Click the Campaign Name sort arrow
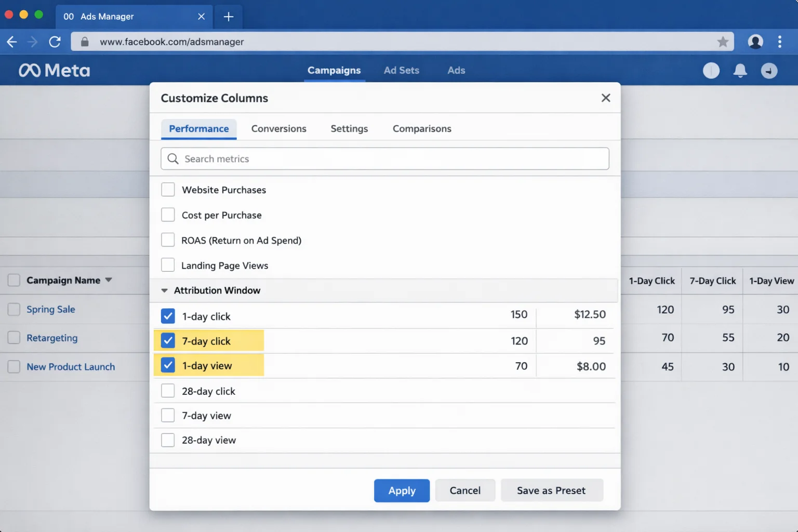Viewport: 798px width, 532px height. tap(109, 280)
